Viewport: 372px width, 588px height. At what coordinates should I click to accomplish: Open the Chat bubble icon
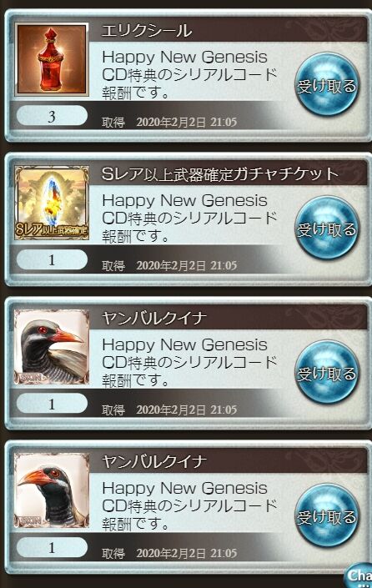point(359,575)
